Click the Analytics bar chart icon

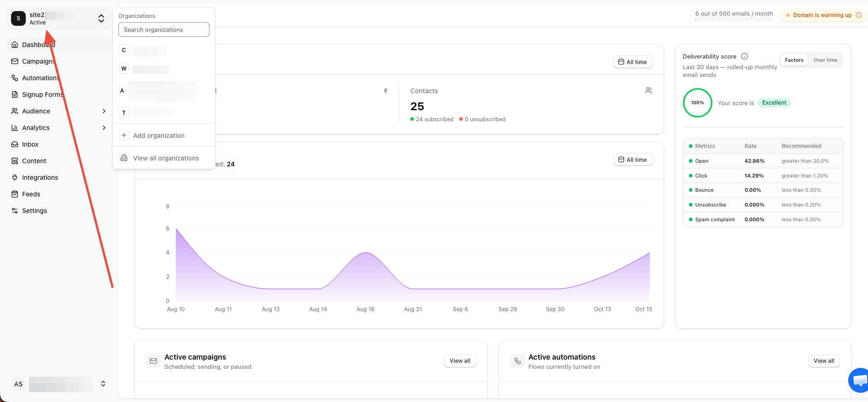(15, 128)
